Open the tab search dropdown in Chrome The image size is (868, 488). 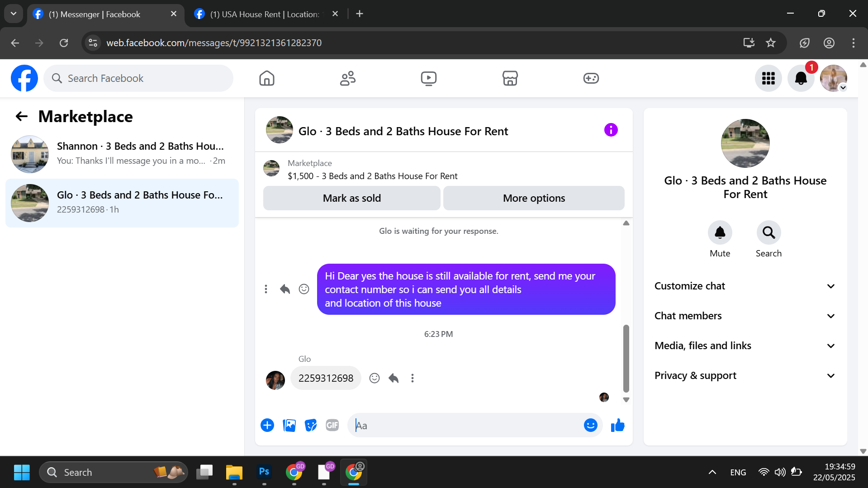[x=14, y=14]
